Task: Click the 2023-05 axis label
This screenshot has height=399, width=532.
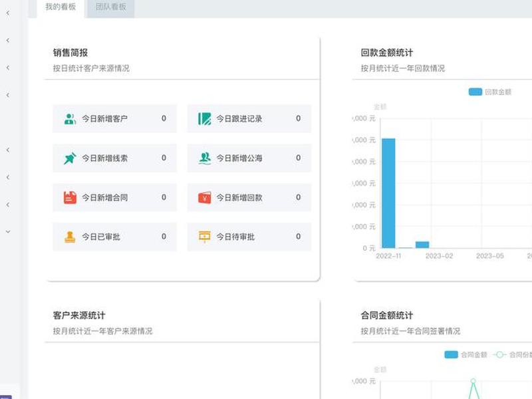Action: 489,256
